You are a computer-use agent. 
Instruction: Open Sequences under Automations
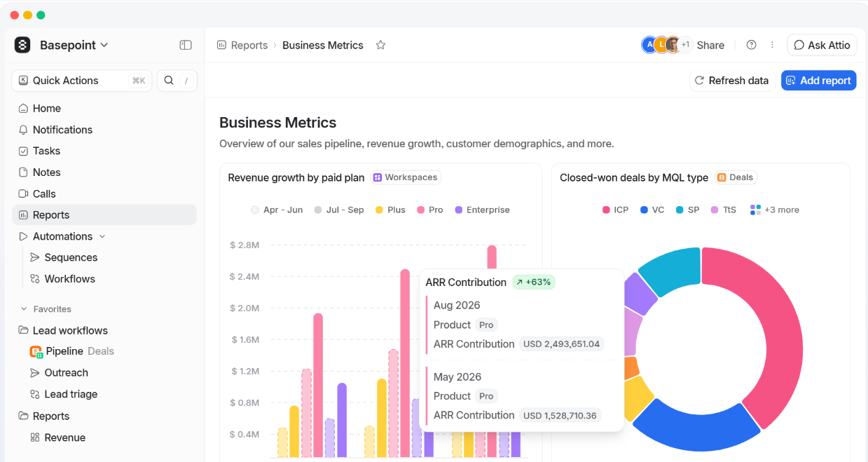pyautogui.click(x=71, y=257)
